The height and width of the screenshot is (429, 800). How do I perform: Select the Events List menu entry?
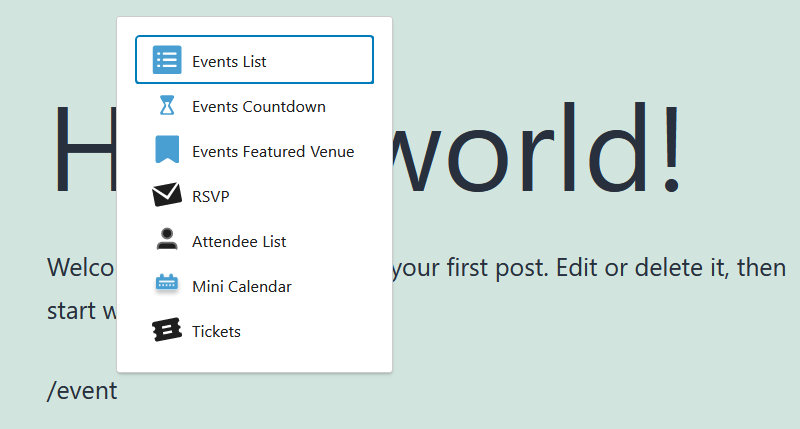[x=255, y=60]
